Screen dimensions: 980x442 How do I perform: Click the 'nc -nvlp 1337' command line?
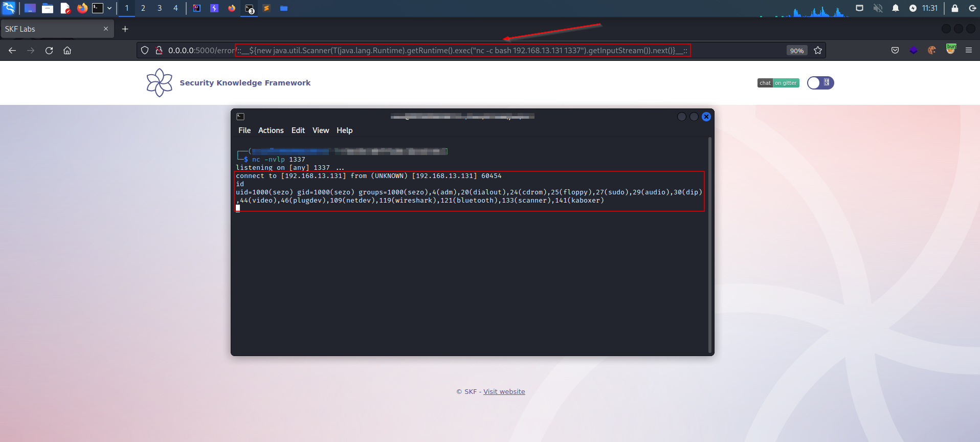pyautogui.click(x=279, y=160)
